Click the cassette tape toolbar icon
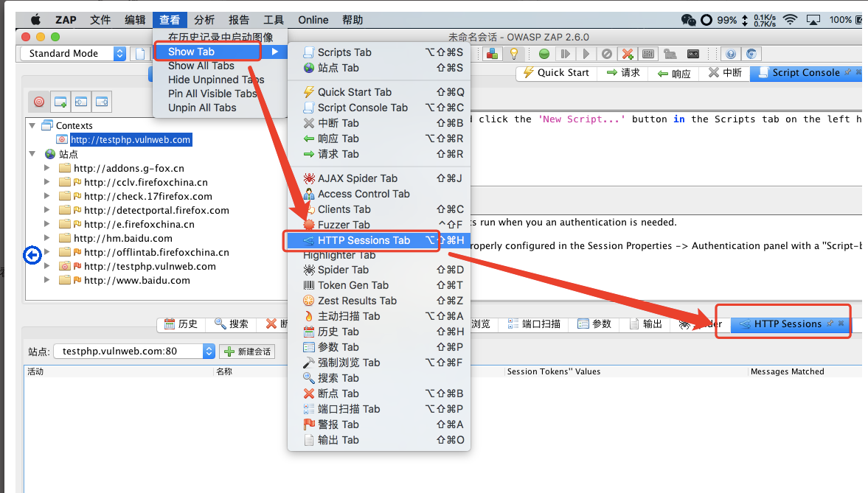Image resolution: width=868 pixels, height=493 pixels. coord(693,54)
